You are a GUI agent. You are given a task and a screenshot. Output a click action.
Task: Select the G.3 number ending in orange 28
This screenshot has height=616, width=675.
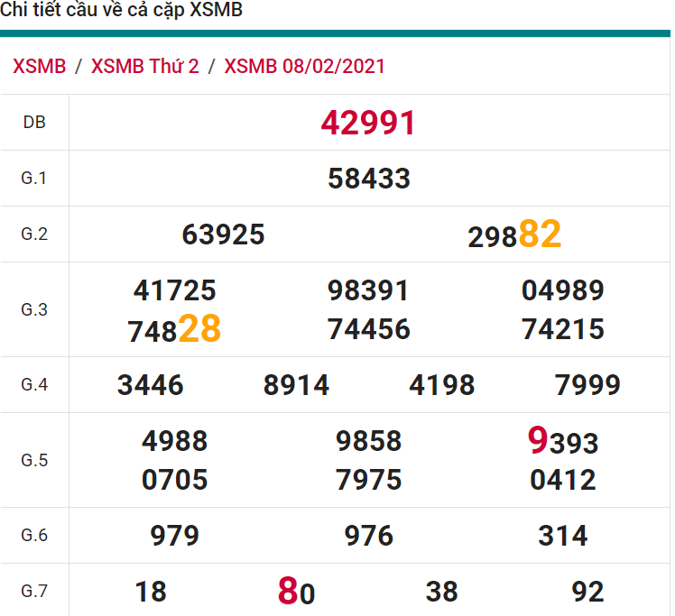174,330
